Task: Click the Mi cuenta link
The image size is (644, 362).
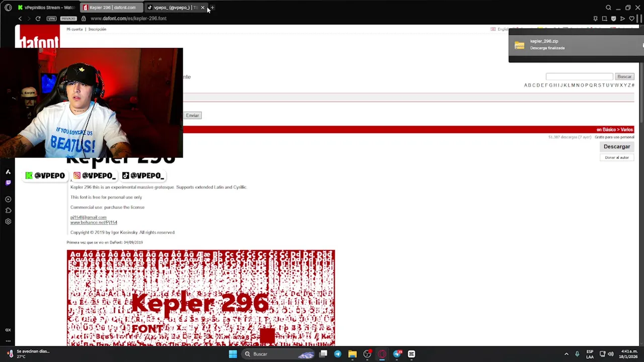Action: coord(74,29)
